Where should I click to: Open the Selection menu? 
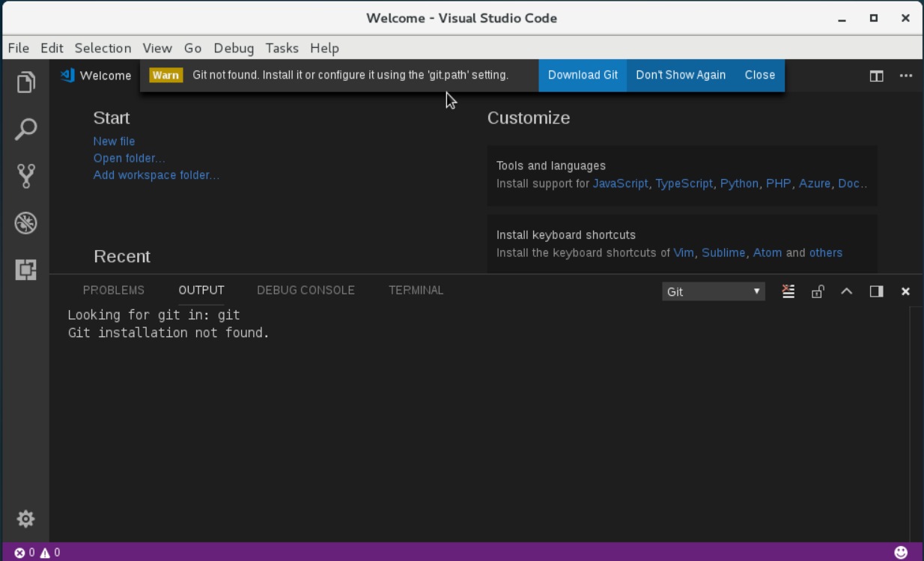point(103,48)
